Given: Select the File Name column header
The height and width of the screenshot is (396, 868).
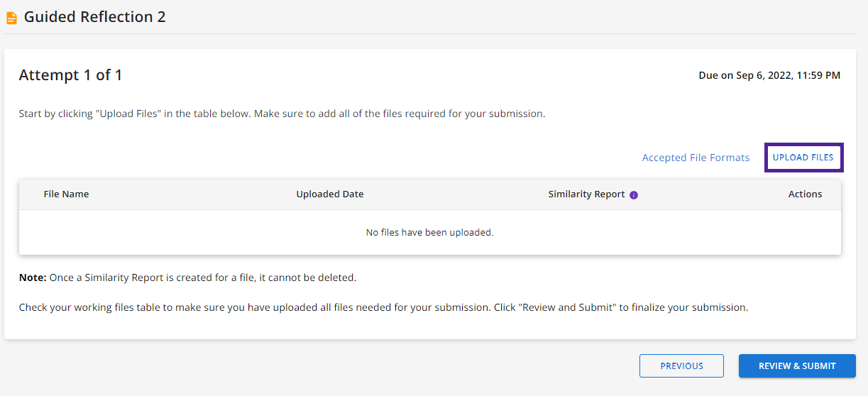Looking at the screenshot, I should point(66,194).
